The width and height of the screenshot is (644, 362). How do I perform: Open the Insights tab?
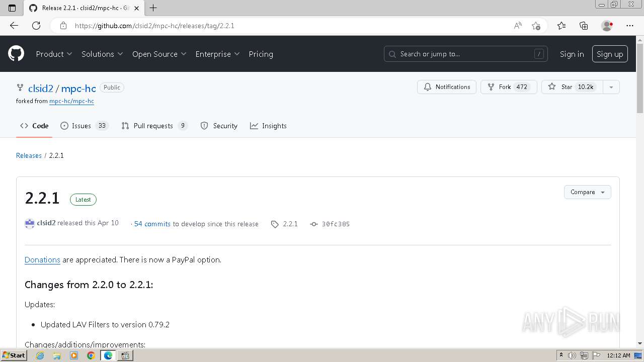[x=268, y=126]
